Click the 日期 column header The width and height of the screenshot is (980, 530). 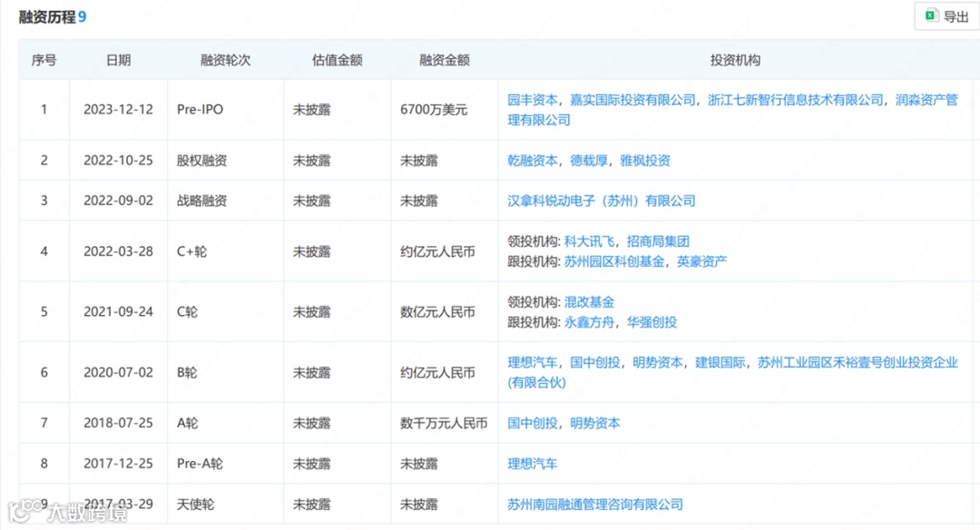click(x=118, y=60)
